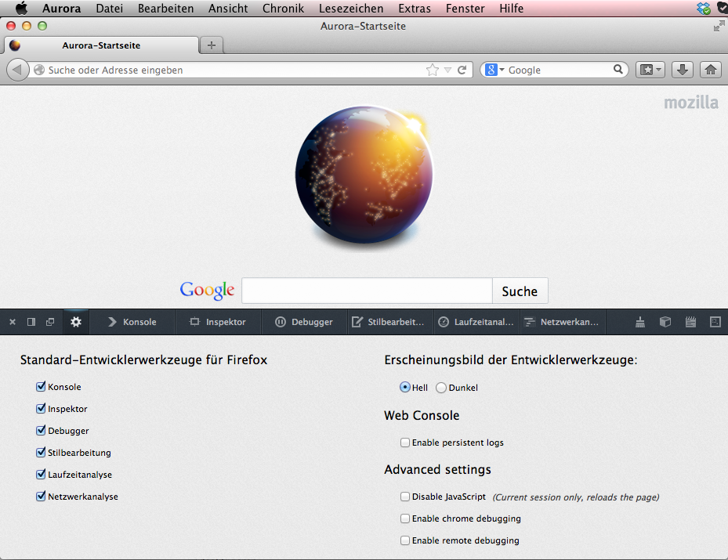The width and height of the screenshot is (728, 560).
Task: Switch to the Inspektor tab
Action: [x=218, y=322]
